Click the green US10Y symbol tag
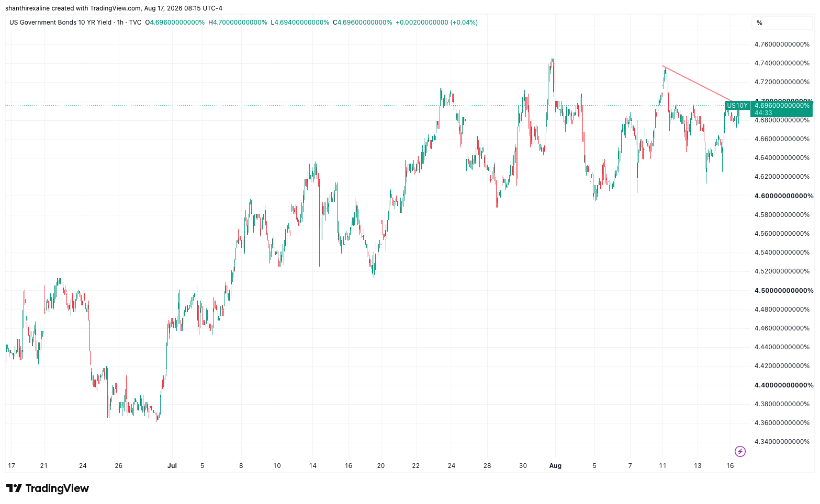The width and height of the screenshot is (820, 504). coord(737,106)
